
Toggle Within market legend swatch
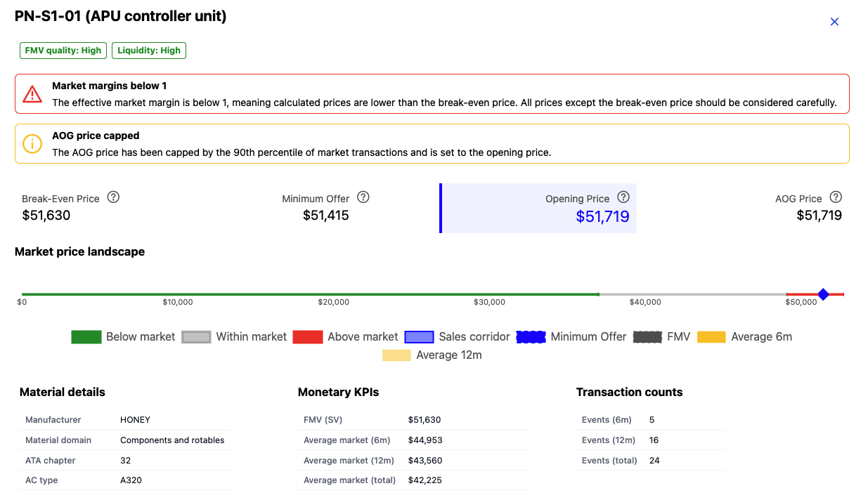196,337
